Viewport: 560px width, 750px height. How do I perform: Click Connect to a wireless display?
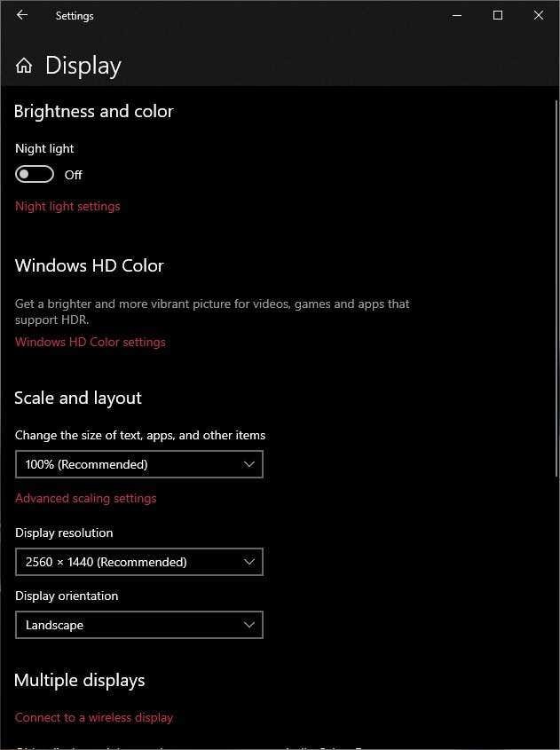pyautogui.click(x=94, y=716)
